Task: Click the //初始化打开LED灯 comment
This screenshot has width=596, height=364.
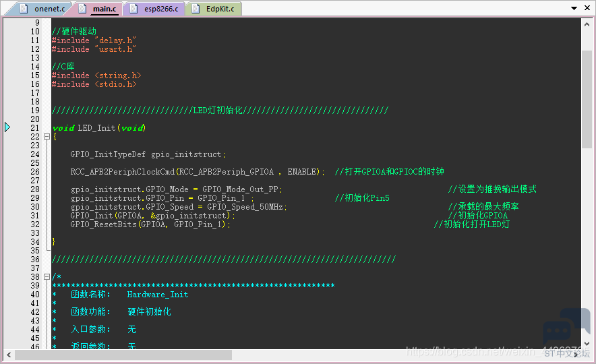Action: click(x=472, y=224)
